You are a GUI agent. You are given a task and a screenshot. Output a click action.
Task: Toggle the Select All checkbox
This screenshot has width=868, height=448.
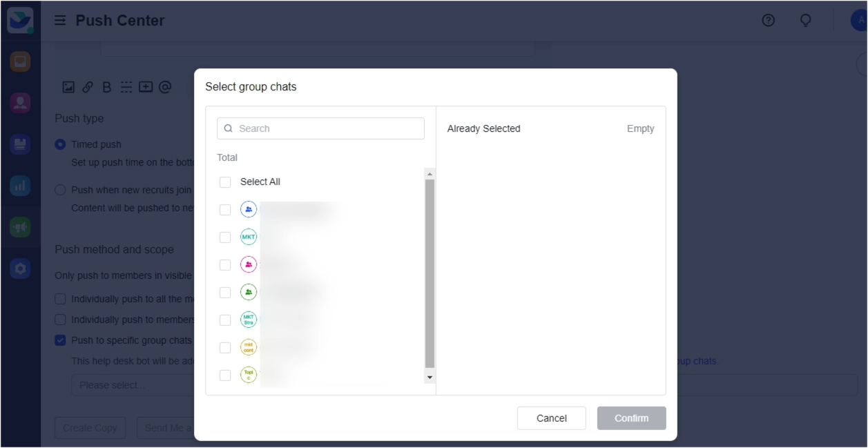224,181
